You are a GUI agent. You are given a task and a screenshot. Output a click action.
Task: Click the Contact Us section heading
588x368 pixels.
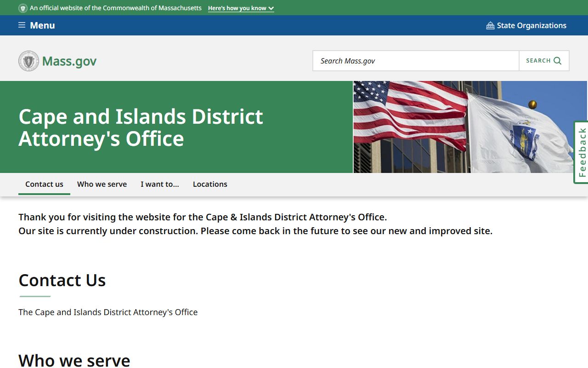62,280
